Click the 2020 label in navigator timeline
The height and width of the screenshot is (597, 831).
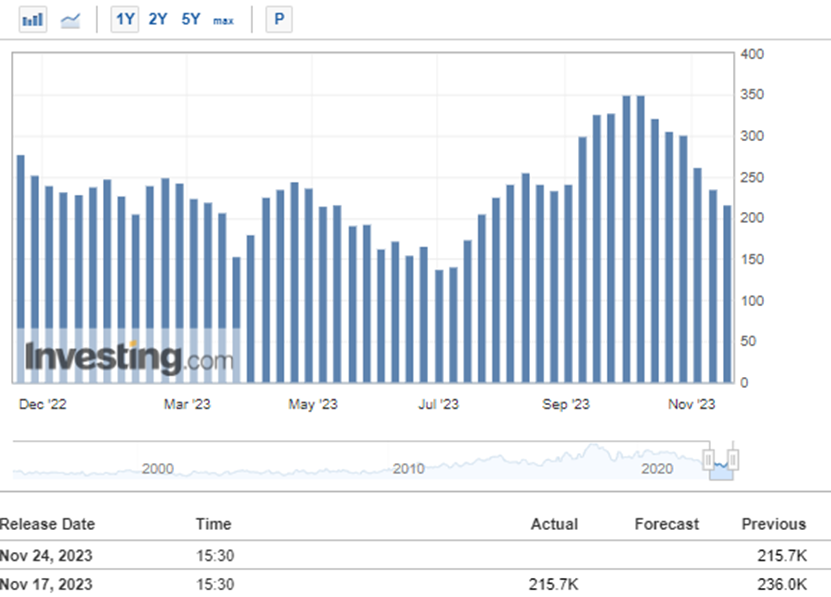click(657, 469)
